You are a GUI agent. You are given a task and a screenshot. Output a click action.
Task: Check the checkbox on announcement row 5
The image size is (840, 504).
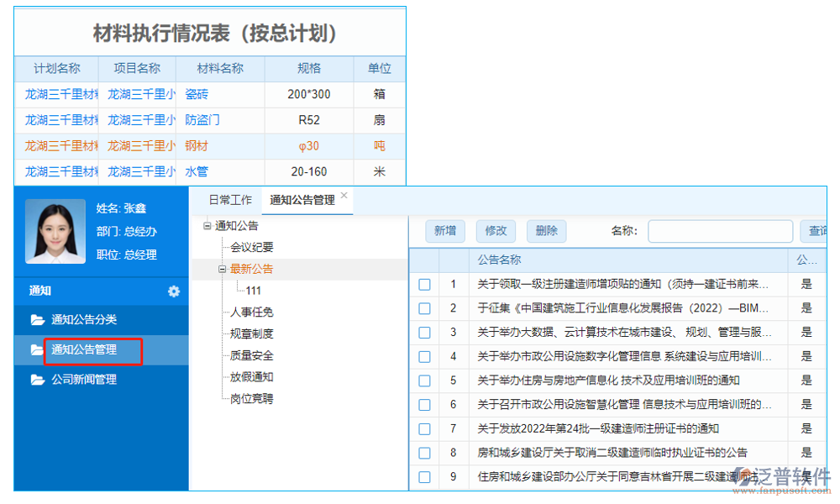pyautogui.click(x=424, y=381)
